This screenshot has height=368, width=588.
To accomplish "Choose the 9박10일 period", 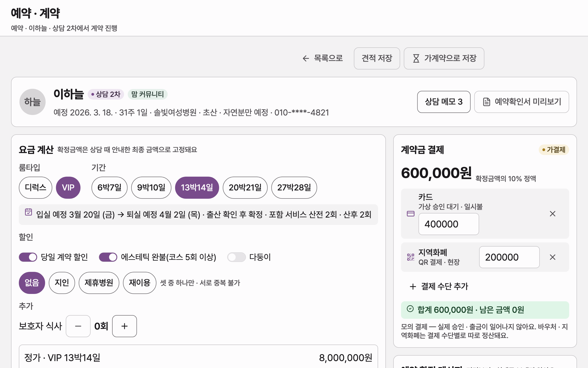I will tap(151, 188).
